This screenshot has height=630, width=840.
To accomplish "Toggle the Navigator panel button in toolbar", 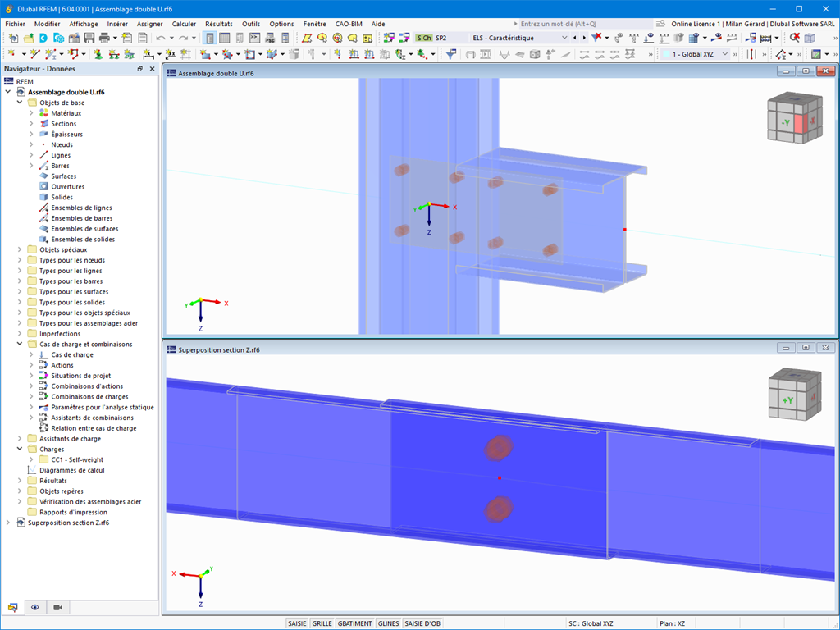I will pos(209,38).
